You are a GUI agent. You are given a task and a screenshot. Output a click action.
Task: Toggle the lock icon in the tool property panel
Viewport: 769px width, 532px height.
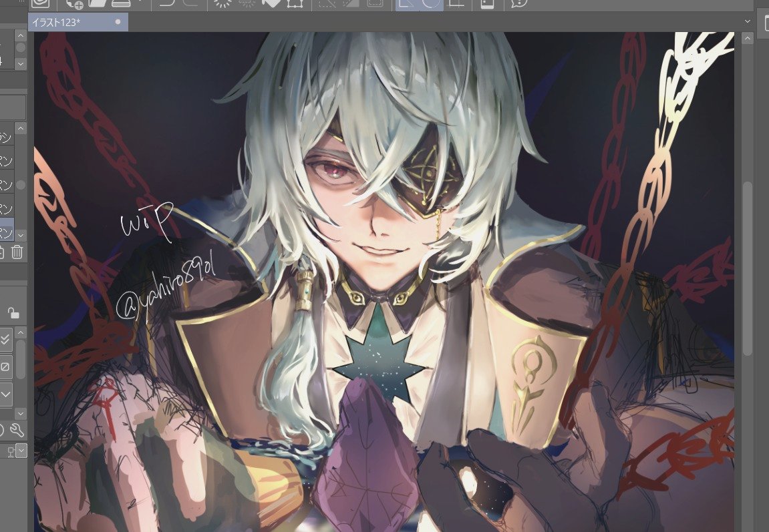[x=13, y=312]
